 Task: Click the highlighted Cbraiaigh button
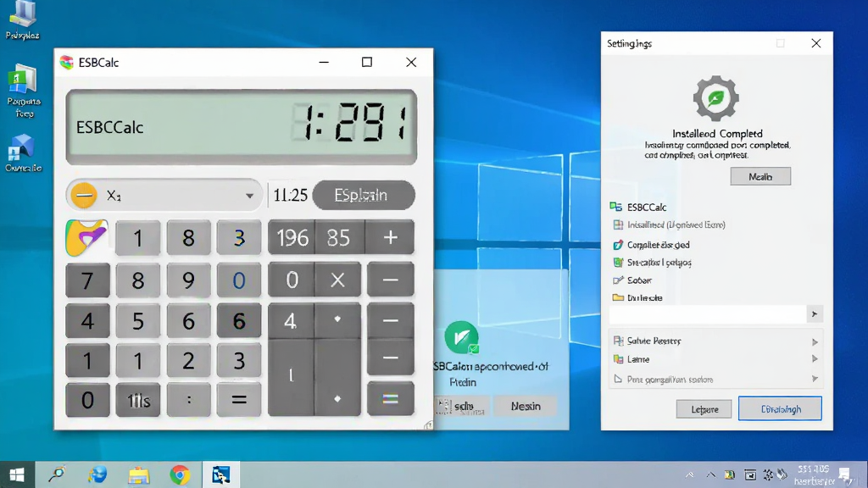pyautogui.click(x=780, y=409)
